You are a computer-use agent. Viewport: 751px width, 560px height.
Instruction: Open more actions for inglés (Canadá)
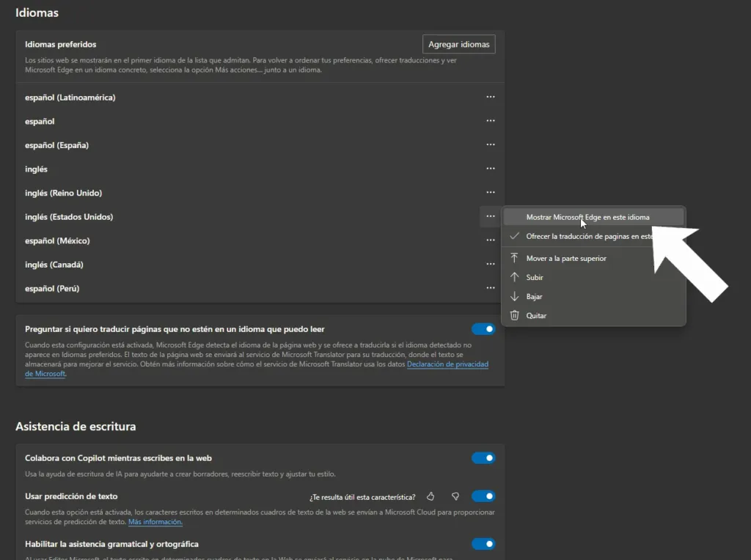pyautogui.click(x=491, y=265)
